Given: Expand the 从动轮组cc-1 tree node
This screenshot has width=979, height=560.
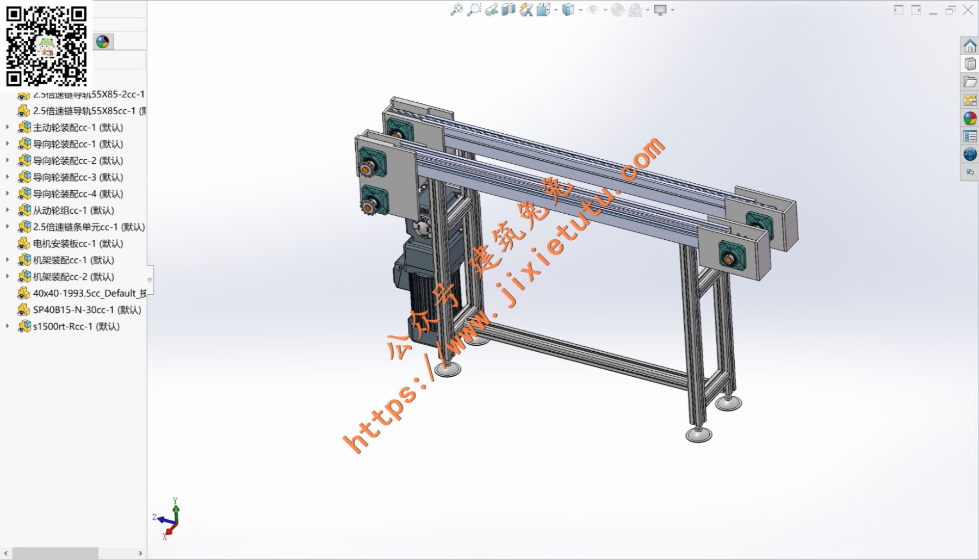Looking at the screenshot, I should (7, 210).
